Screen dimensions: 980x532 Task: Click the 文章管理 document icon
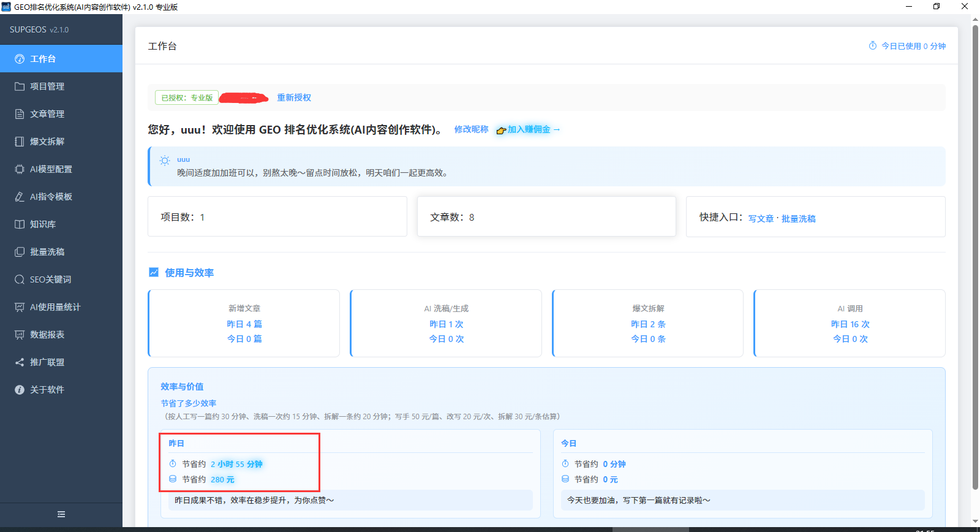coord(20,114)
